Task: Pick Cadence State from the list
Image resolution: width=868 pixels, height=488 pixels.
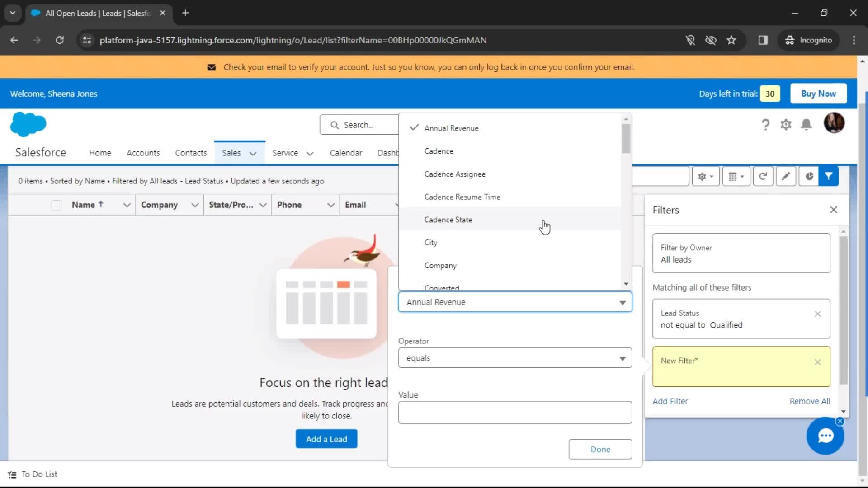Action: [510, 220]
